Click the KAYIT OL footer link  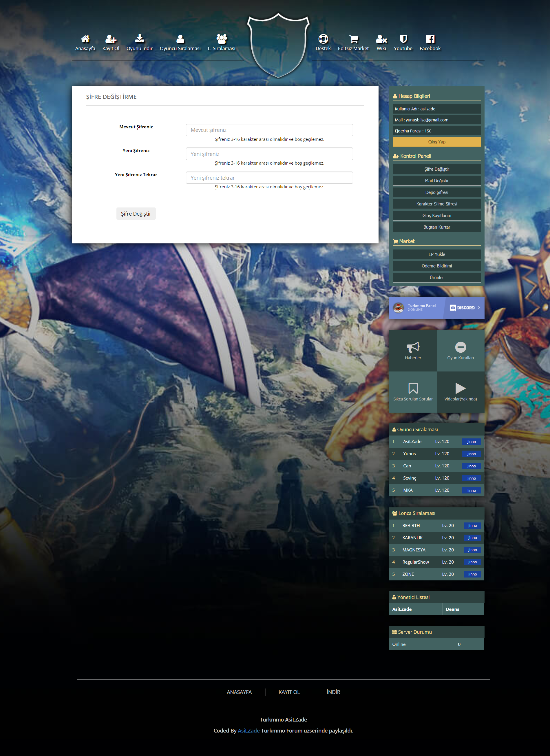point(289,692)
